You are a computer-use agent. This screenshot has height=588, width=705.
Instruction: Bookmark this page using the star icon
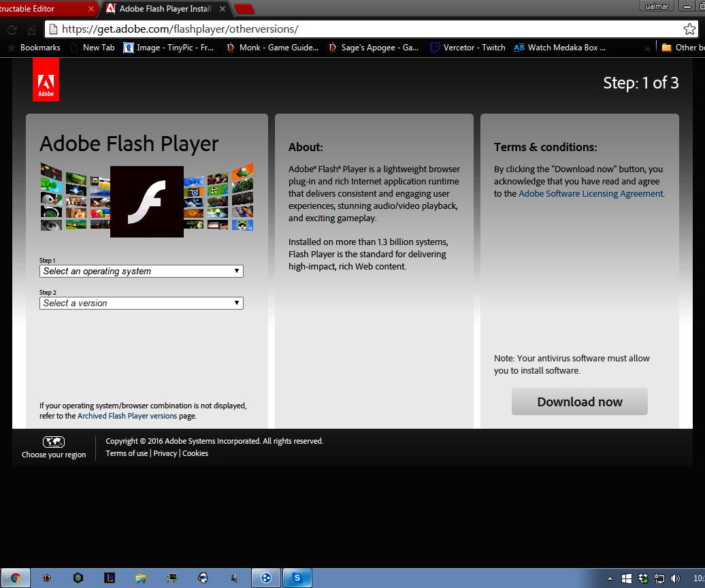tap(690, 30)
